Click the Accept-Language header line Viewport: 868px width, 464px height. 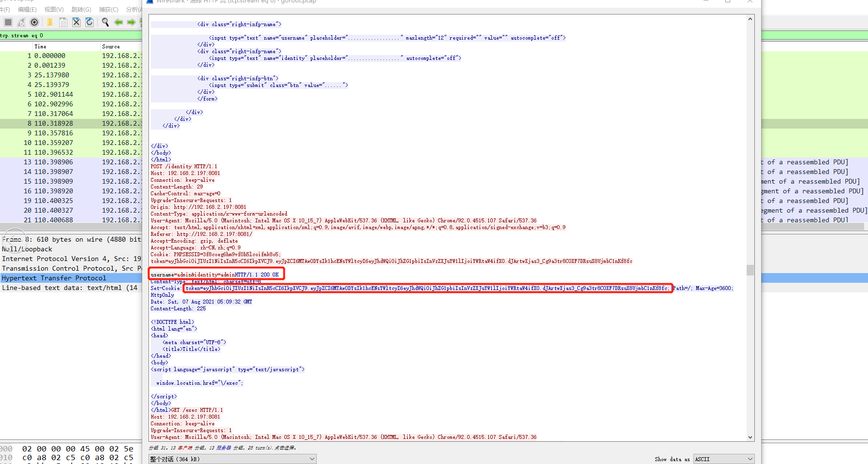pos(195,247)
